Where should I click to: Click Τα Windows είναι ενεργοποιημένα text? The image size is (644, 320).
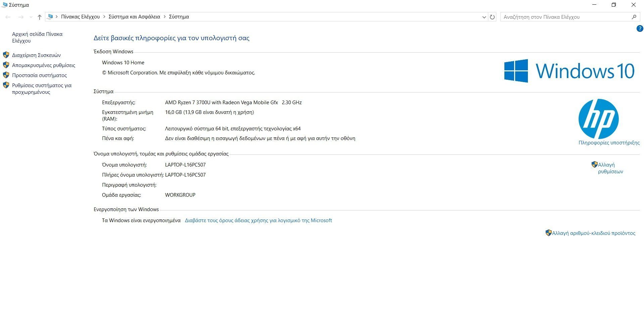tap(141, 220)
